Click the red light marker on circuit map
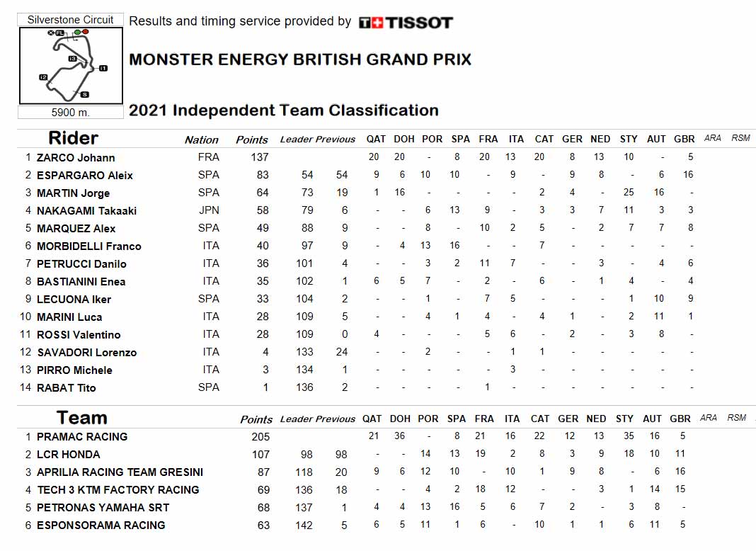 click(x=86, y=32)
